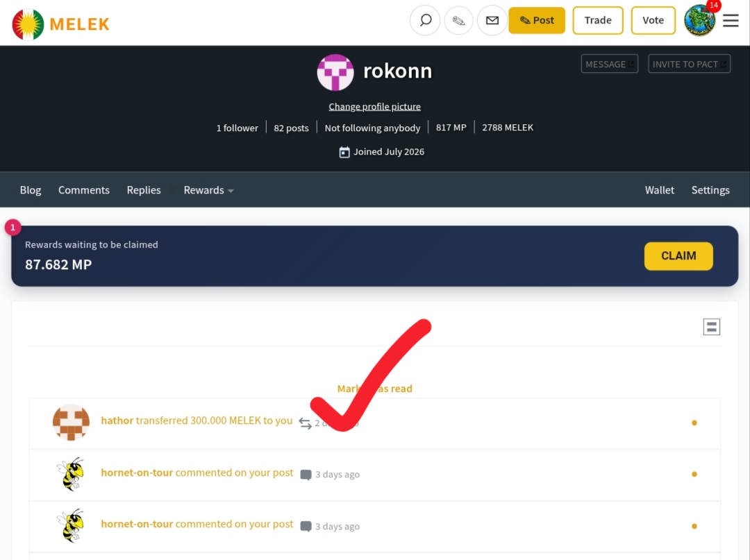Open the search magnifier icon

[x=425, y=21]
